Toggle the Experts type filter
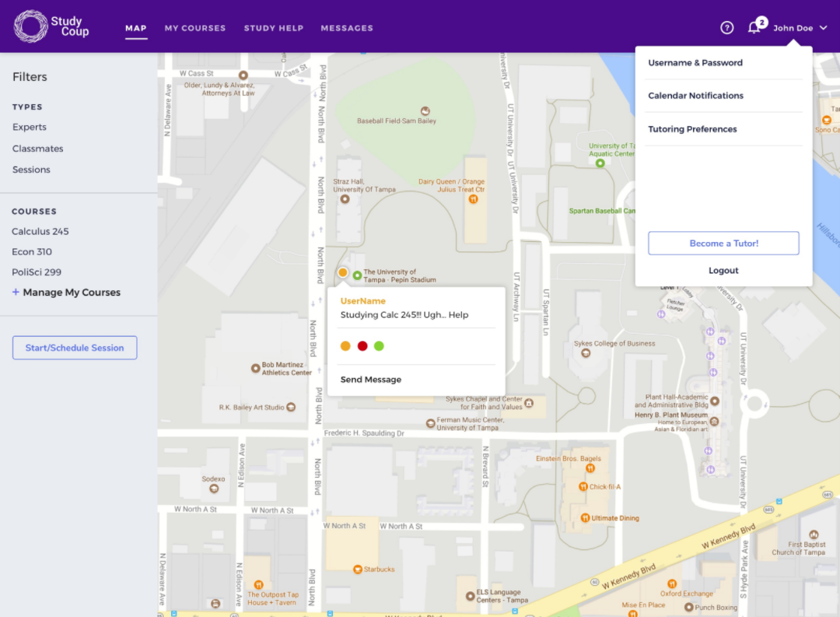The image size is (840, 617). pyautogui.click(x=30, y=128)
